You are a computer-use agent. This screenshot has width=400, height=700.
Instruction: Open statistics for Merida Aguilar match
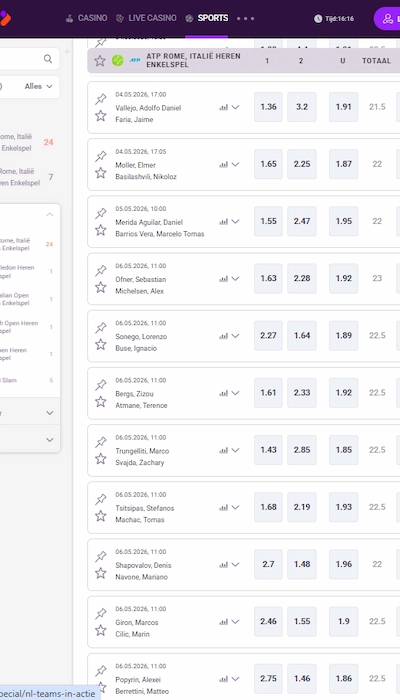pyautogui.click(x=223, y=221)
